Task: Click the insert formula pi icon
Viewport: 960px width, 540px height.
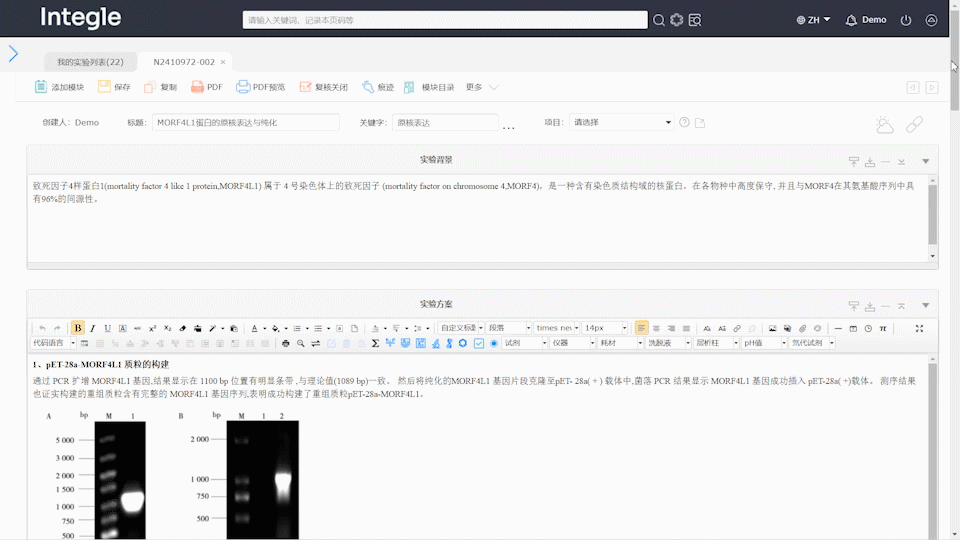Action: click(883, 328)
